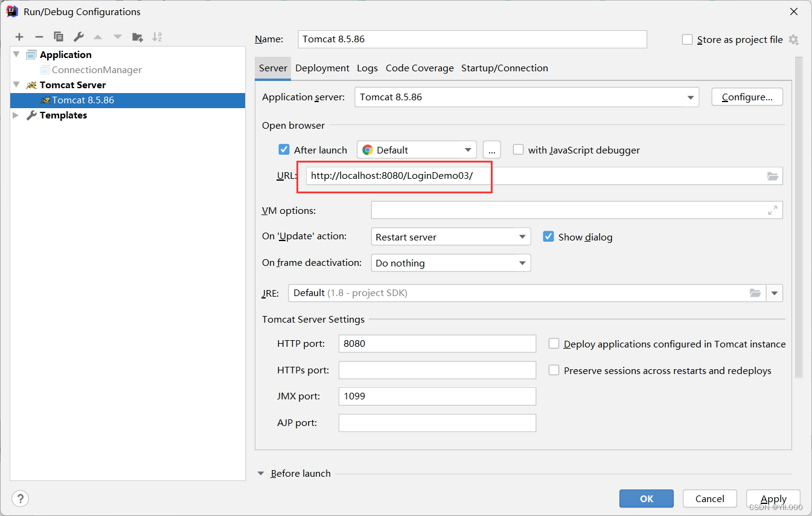Click the Chrome icon in browser dropdown
Viewport: 812px width, 516px height.
[x=367, y=150]
